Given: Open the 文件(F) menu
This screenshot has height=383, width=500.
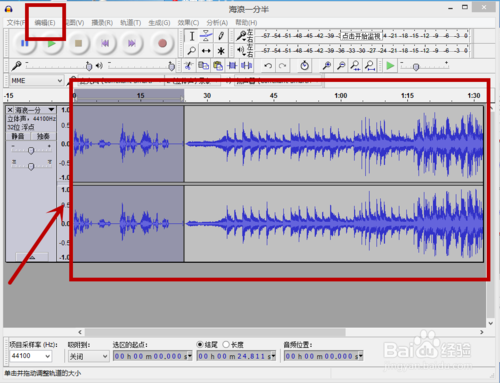Looking at the screenshot, I should (16, 23).
